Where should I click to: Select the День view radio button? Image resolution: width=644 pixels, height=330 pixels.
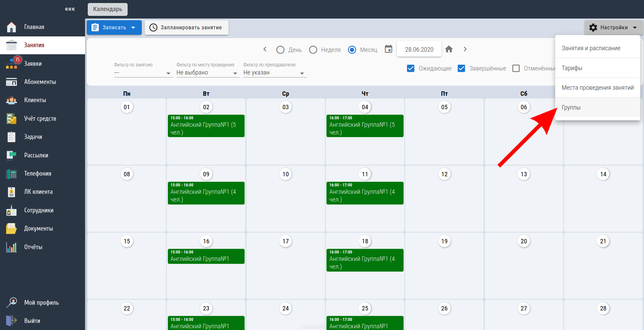pos(280,50)
